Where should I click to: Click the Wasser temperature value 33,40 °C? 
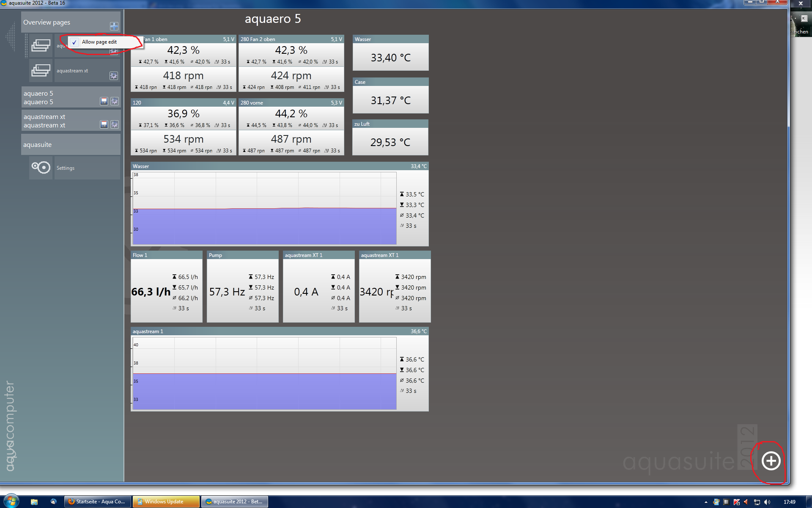tap(391, 58)
